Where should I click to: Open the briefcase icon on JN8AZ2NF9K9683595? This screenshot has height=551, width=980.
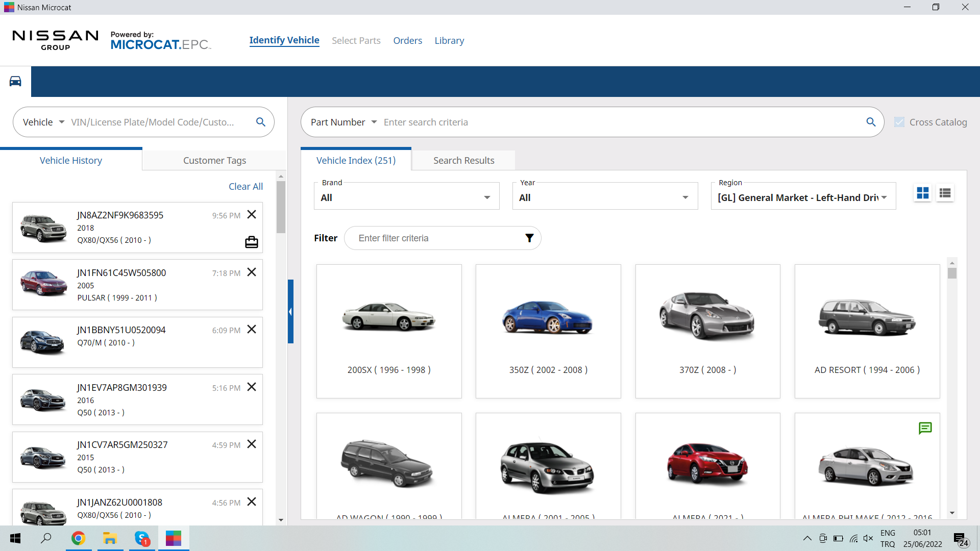[x=252, y=242]
